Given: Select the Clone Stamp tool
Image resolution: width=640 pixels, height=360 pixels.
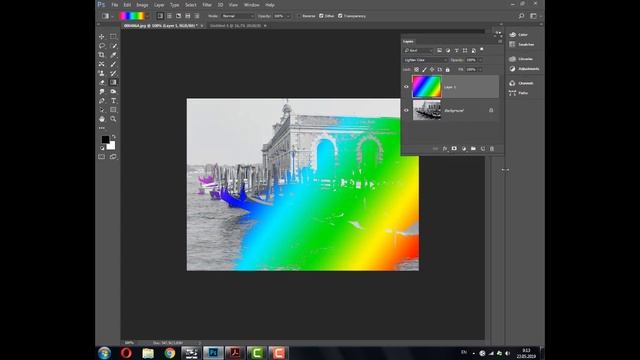Looking at the screenshot, I should pyautogui.click(x=102, y=73).
